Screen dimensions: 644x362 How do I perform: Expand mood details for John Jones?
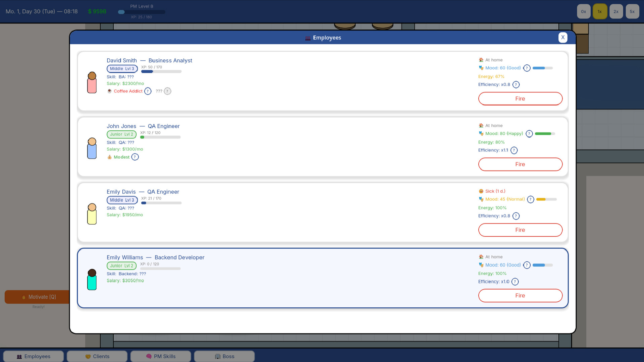[529, 133]
